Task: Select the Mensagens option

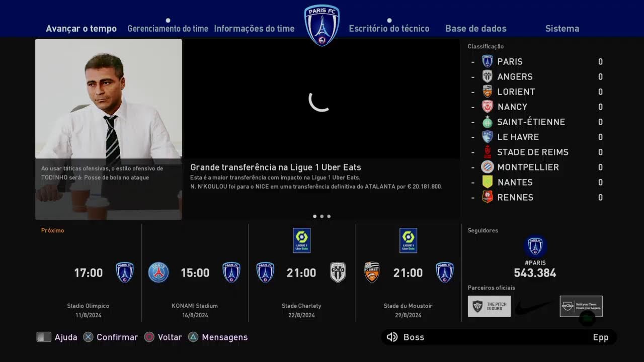Action: tap(224, 337)
